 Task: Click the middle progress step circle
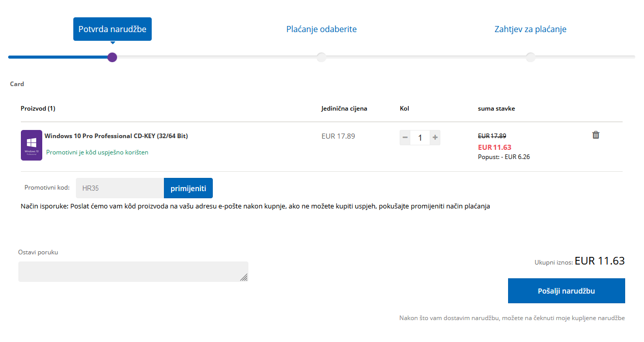[x=321, y=57]
